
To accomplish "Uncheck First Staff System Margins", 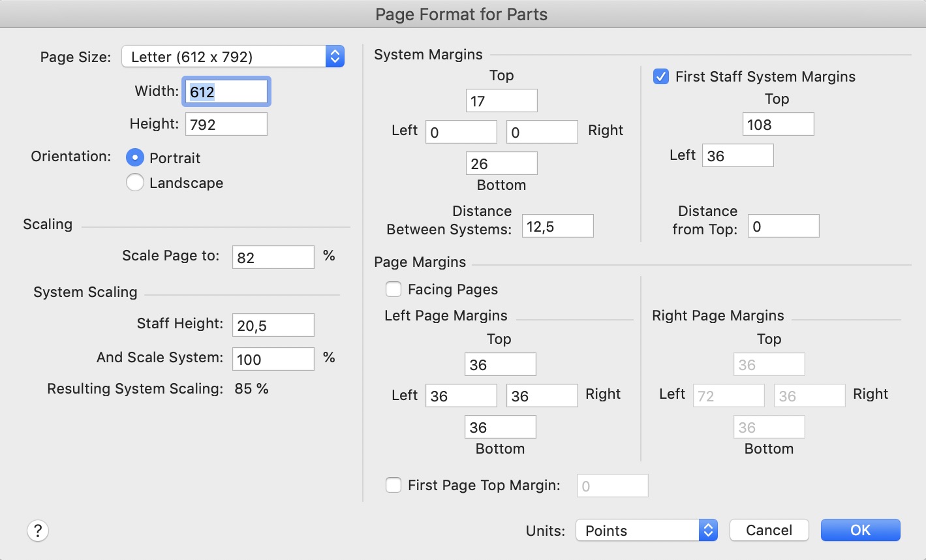I will 661,76.
